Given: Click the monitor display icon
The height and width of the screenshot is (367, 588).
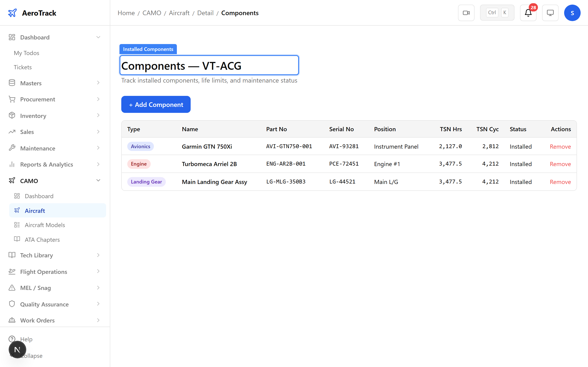Looking at the screenshot, I should [x=550, y=13].
